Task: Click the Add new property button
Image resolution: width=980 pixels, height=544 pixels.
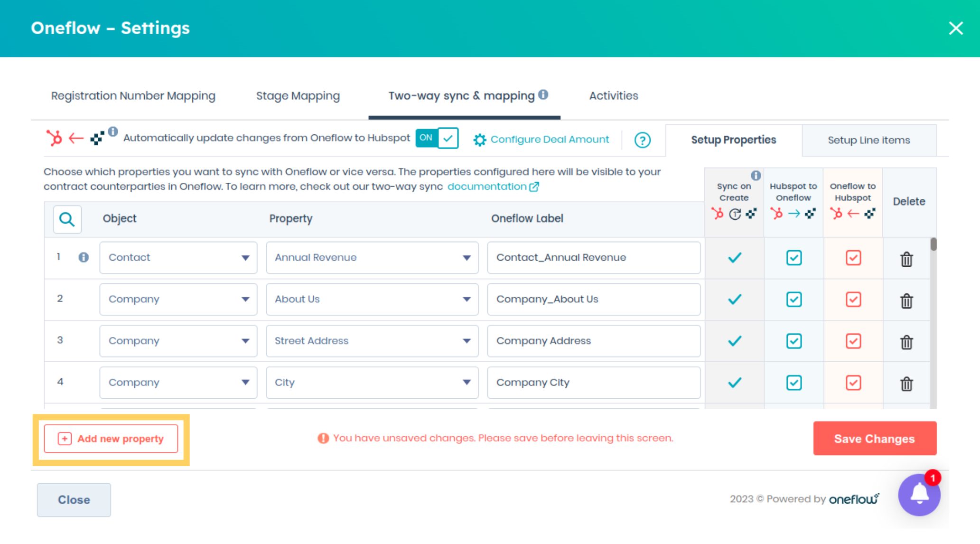Action: [111, 438]
